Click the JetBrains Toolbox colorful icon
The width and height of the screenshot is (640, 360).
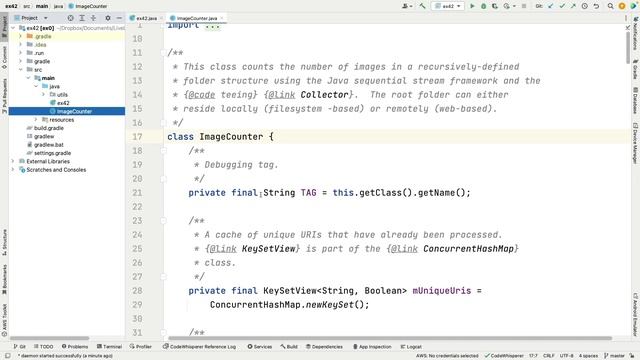pos(633,6)
